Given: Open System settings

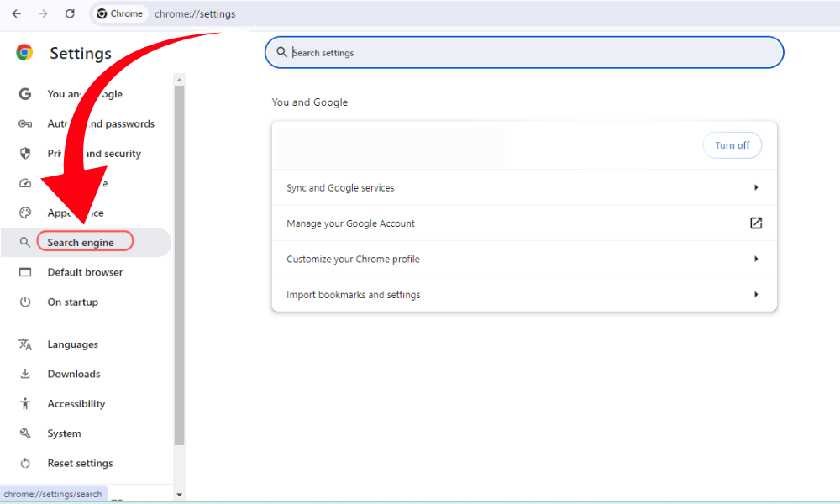Looking at the screenshot, I should pyautogui.click(x=65, y=433).
